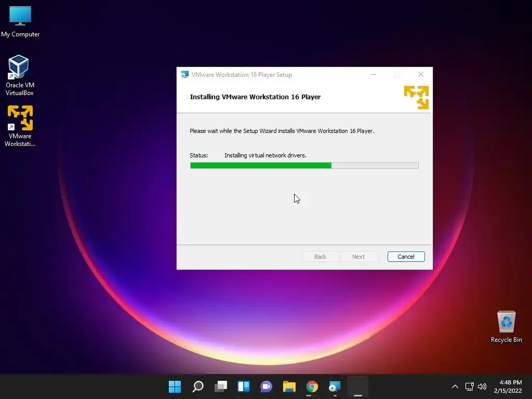
Task: Select the VMware Workstation desktop shortcut
Action: [x=20, y=126]
